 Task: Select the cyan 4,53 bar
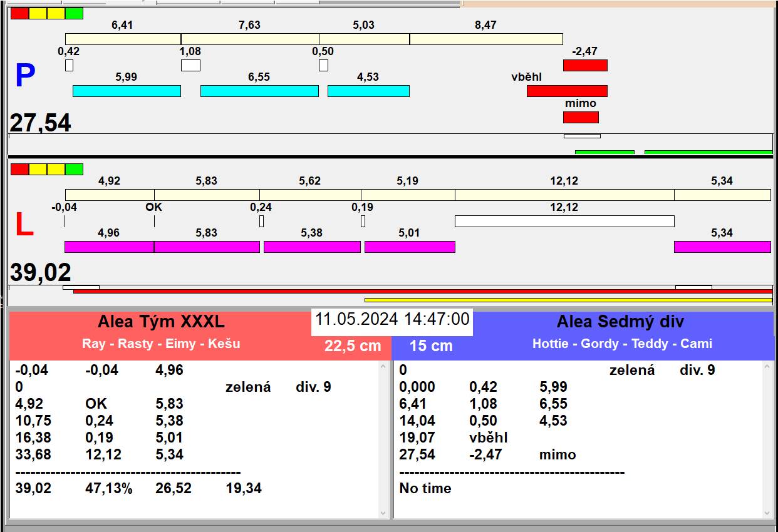pyautogui.click(x=368, y=91)
